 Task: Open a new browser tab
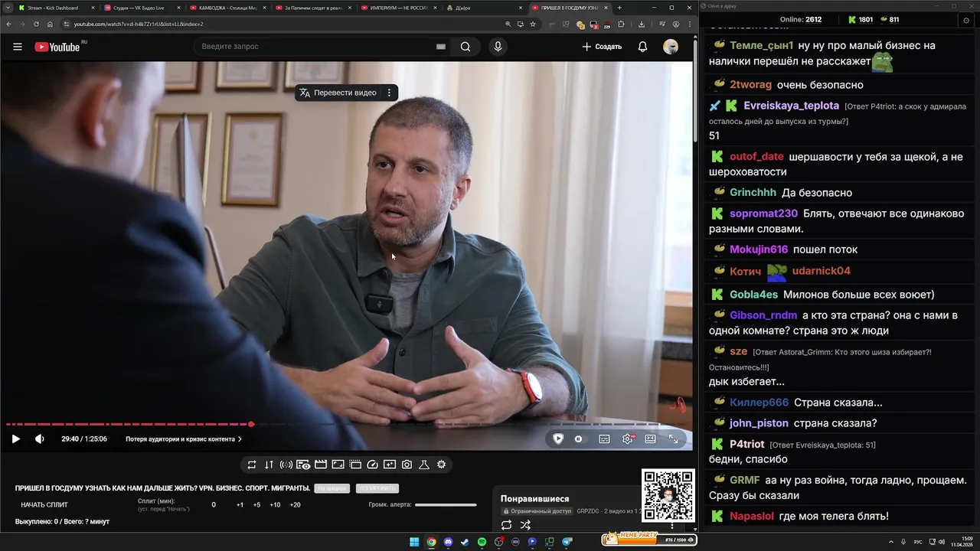pos(619,8)
